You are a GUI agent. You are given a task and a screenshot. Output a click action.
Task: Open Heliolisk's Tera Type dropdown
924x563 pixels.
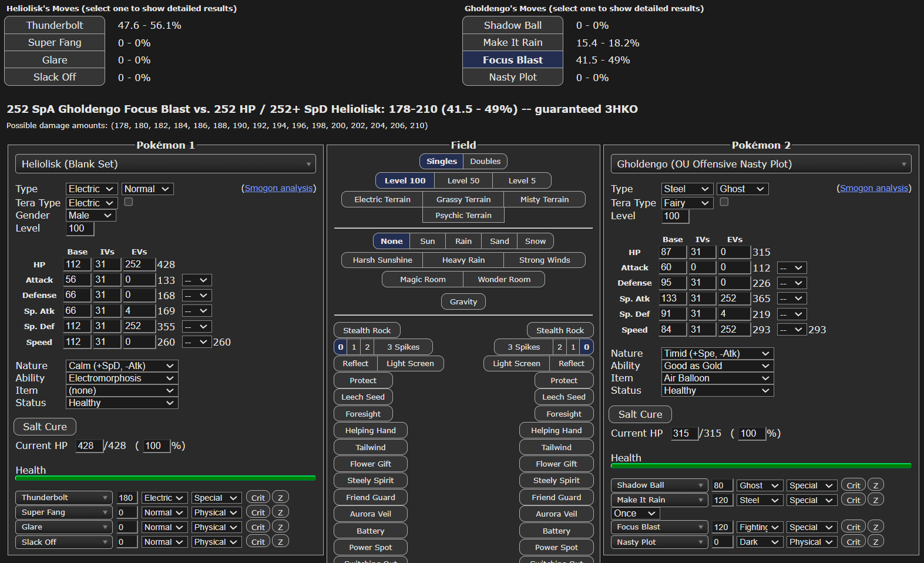(x=92, y=203)
